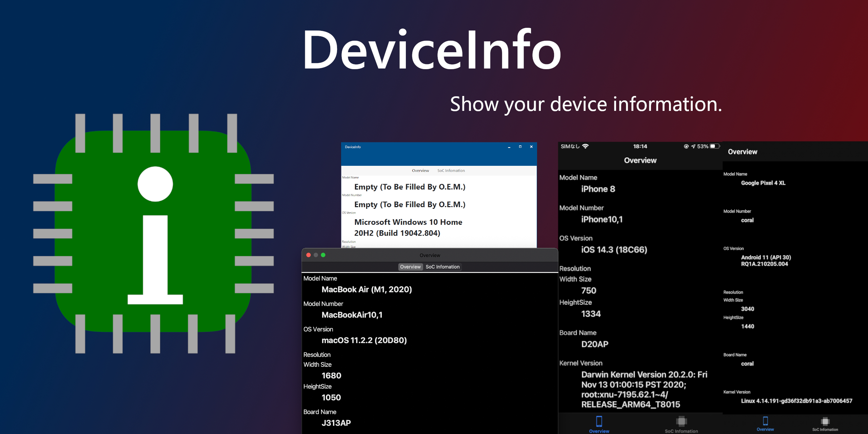The width and height of the screenshot is (868, 434).
Task: Click board name 'D20AP' on iPhone
Action: [595, 344]
